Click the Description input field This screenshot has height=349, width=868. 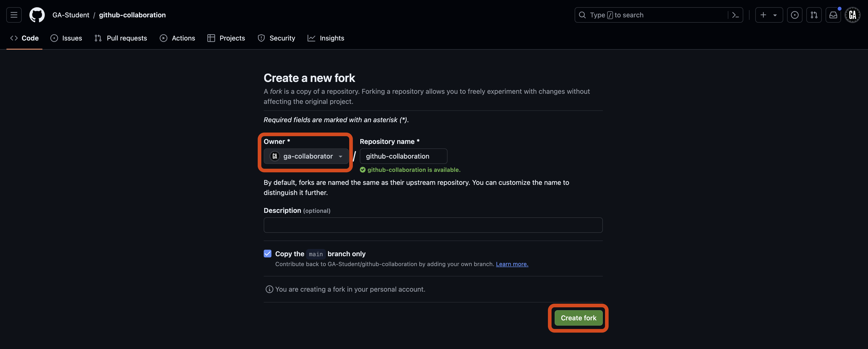tap(433, 225)
